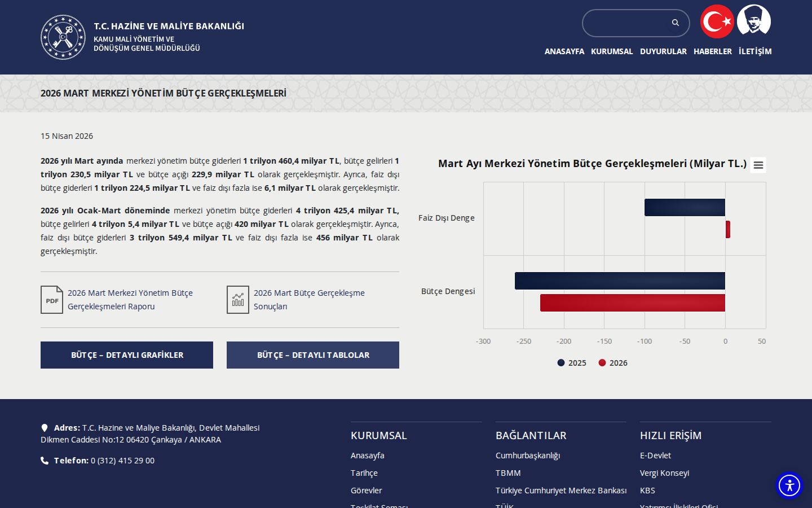Click the Atatürk portrait icon

click(x=754, y=21)
